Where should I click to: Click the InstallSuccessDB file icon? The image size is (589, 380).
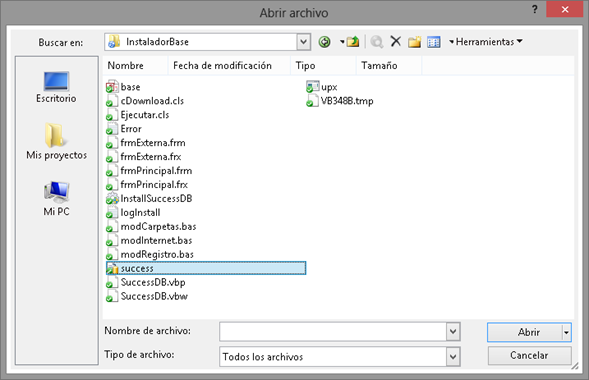click(112, 199)
